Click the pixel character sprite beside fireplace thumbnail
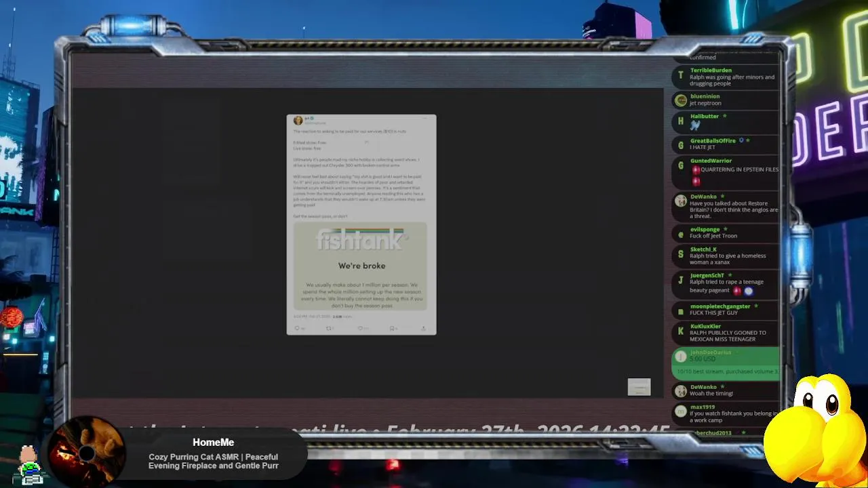Viewport: 868px width, 488px height. [30, 464]
